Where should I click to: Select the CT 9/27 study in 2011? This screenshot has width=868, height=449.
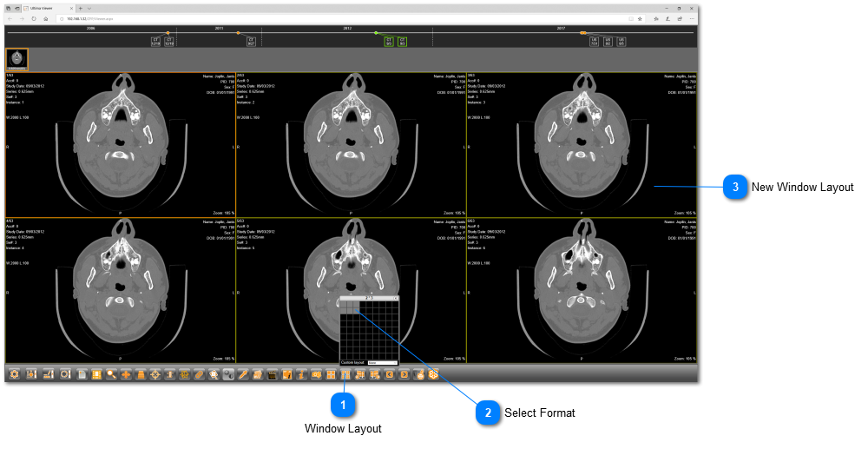click(251, 42)
